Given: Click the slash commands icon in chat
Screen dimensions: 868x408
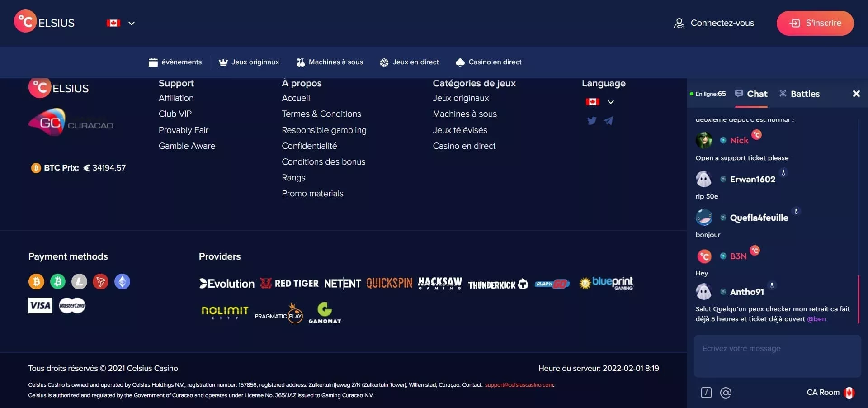Looking at the screenshot, I should (706, 393).
